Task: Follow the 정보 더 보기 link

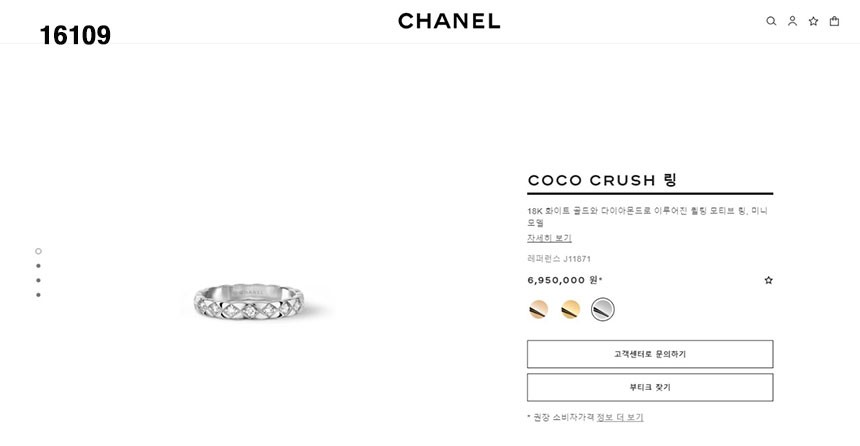Action: (x=620, y=417)
